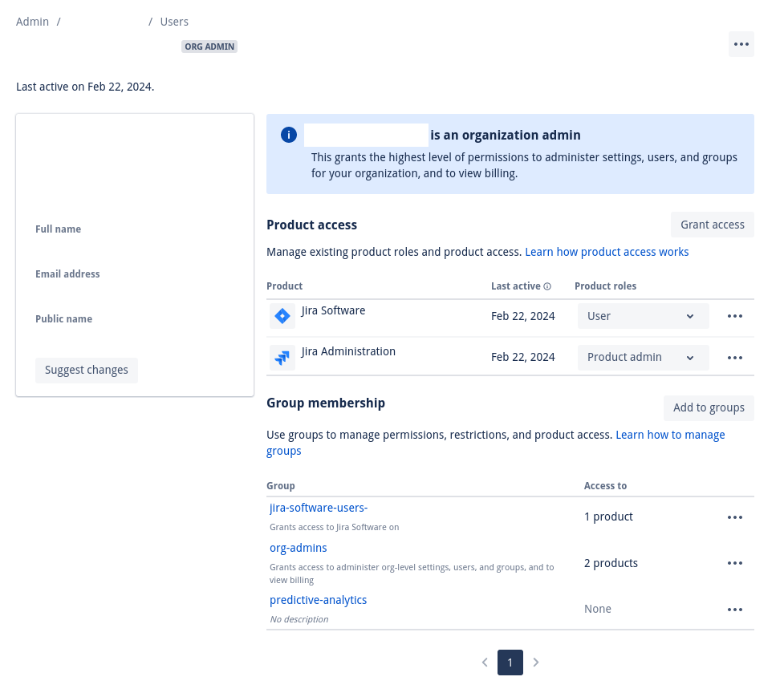Navigate to Admin in the breadcrumb
Screen dimensions: 784x697
(33, 22)
